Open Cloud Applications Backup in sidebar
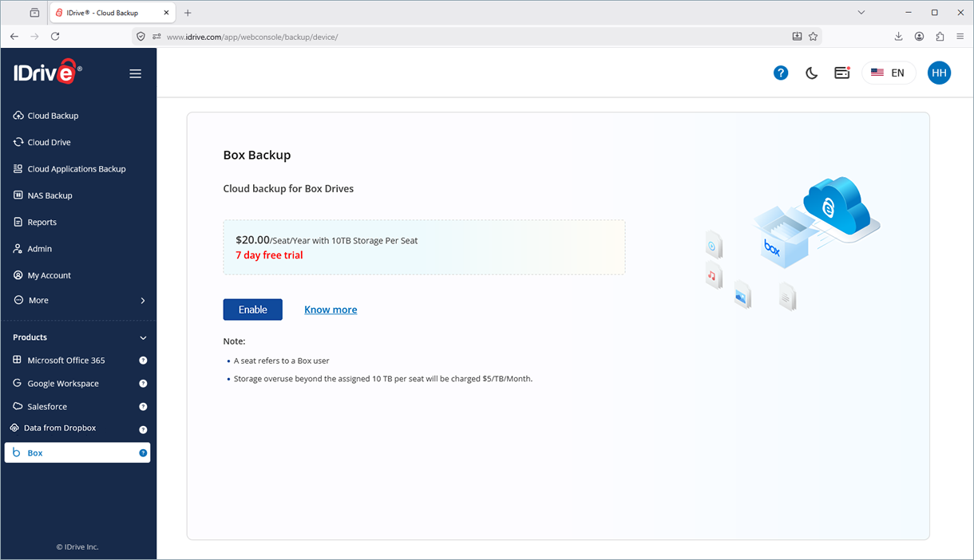The image size is (974, 560). (x=78, y=169)
